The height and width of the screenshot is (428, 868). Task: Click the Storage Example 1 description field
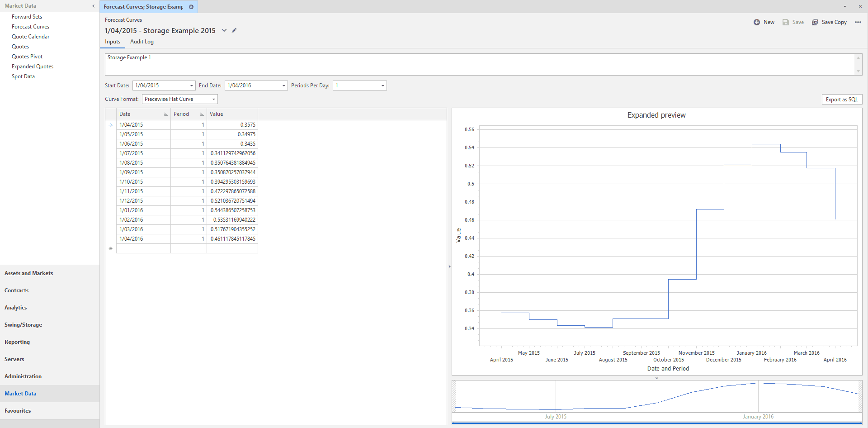[479, 64]
